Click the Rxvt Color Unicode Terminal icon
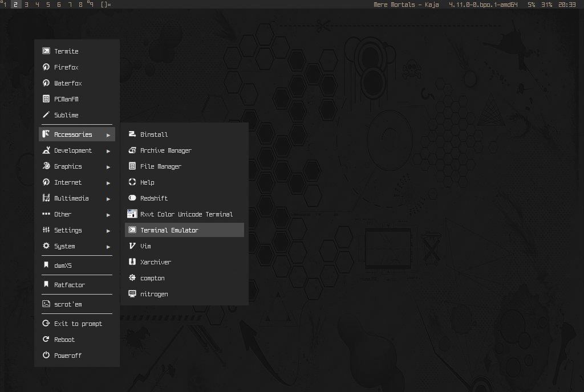Viewport: 584px width, 392px height. (132, 214)
